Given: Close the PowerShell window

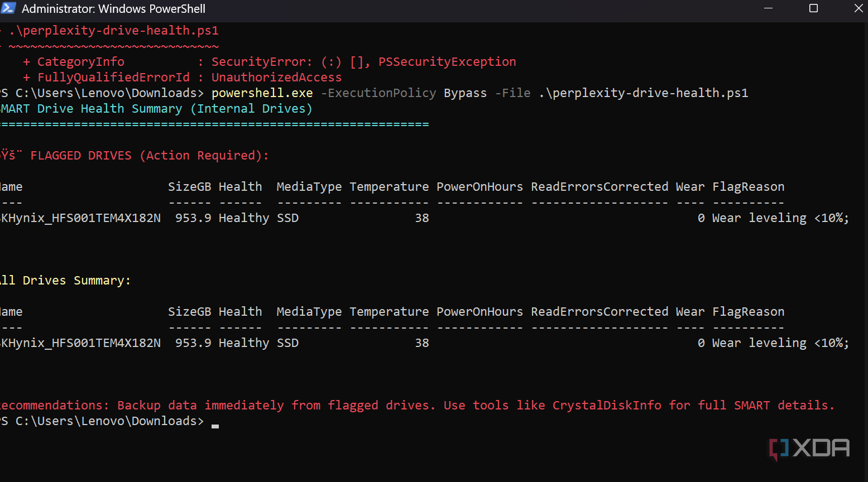Looking at the screenshot, I should pyautogui.click(x=859, y=8).
